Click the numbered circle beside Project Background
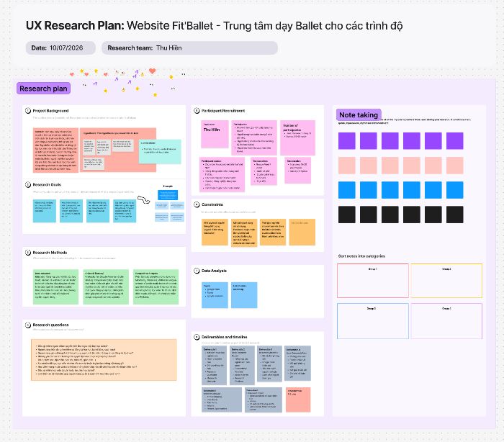Screen dimensions: 504x442 tap(28, 111)
